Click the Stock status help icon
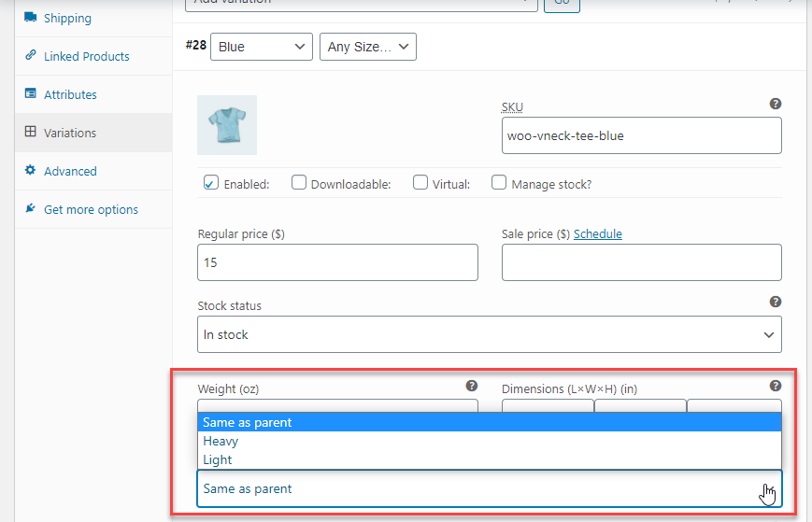Viewport: 812px width, 522px height. (776, 302)
